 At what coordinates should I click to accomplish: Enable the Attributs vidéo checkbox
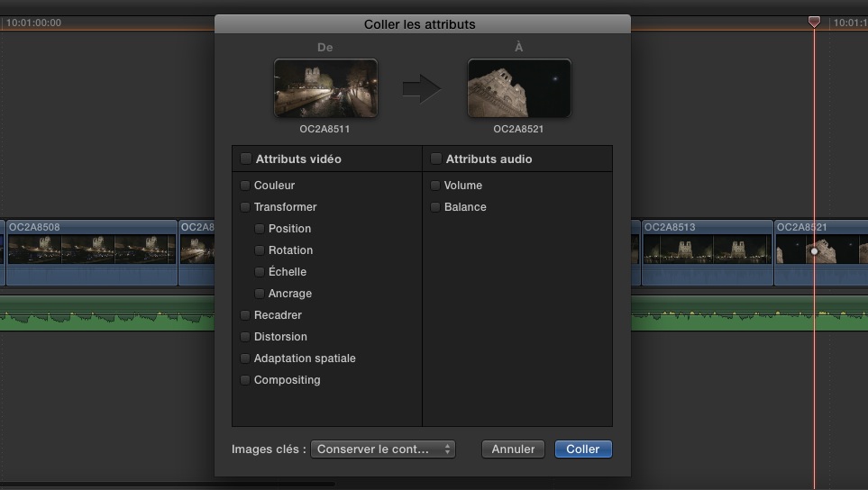coord(246,159)
